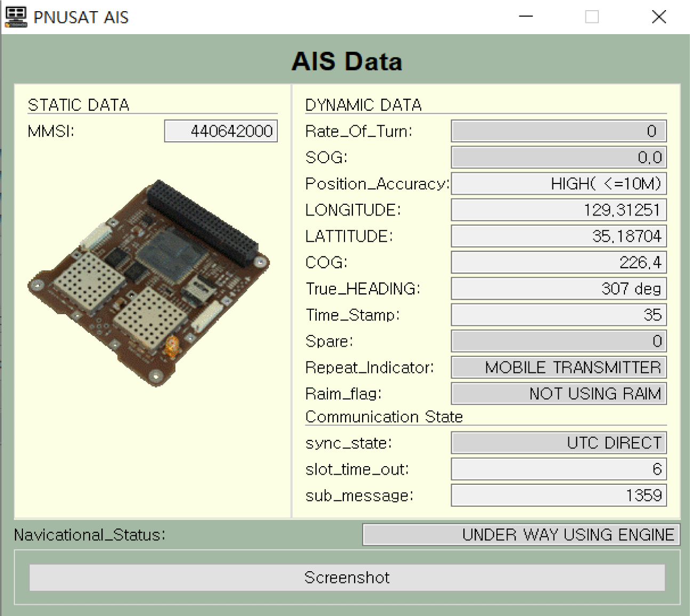
Task: Select the COG value 226.4
Action: tap(559, 262)
